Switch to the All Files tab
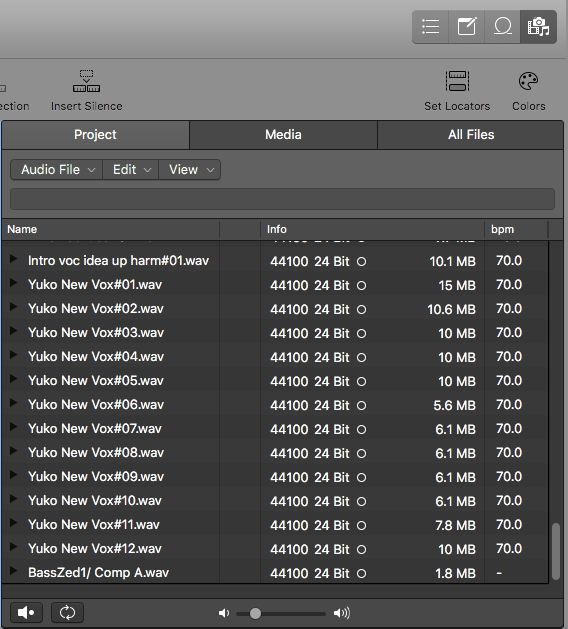 tap(471, 135)
